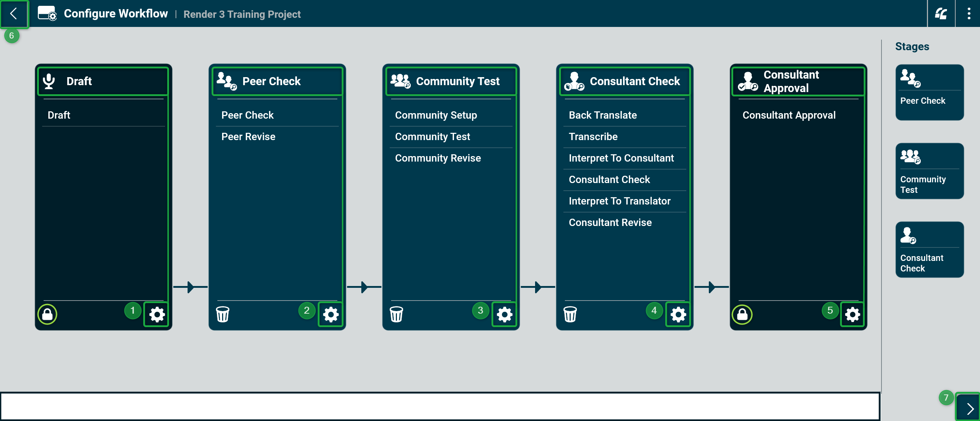Image resolution: width=980 pixels, height=421 pixels.
Task: Select the Back Translate step
Action: (602, 115)
